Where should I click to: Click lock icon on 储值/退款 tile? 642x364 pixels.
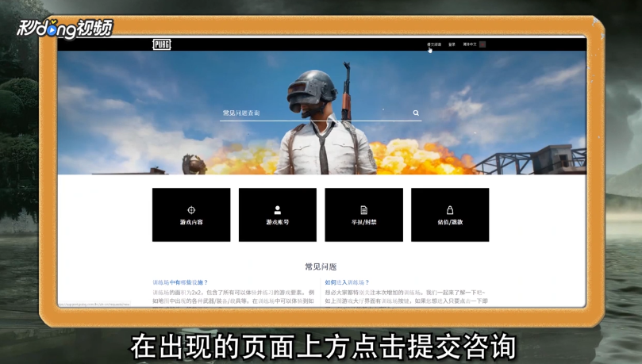[x=450, y=210]
